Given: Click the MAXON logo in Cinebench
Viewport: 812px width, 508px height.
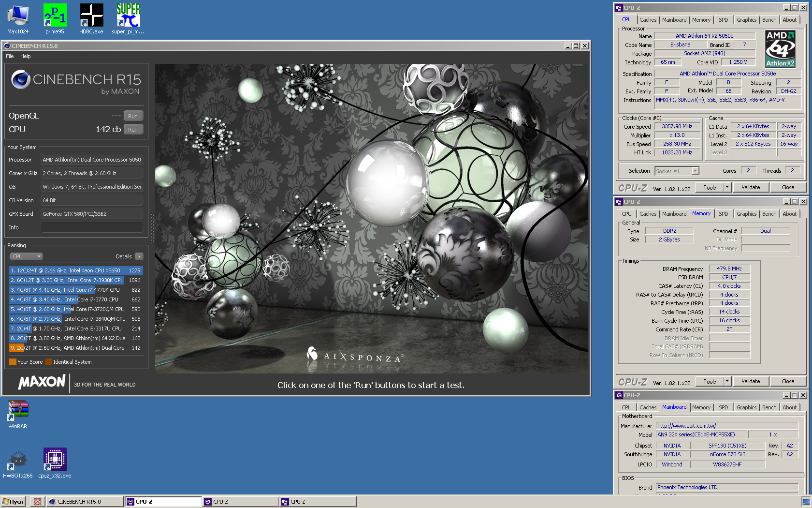Looking at the screenshot, I should click(x=42, y=382).
